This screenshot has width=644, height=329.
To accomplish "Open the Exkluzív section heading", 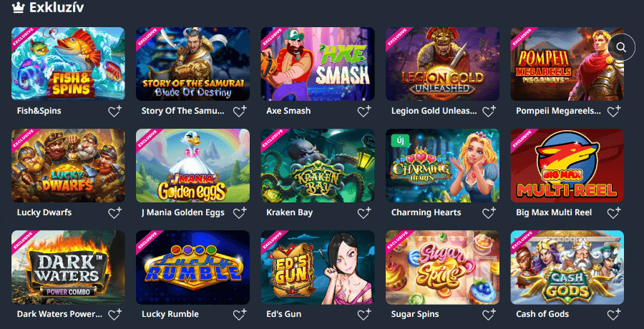I will [57, 7].
